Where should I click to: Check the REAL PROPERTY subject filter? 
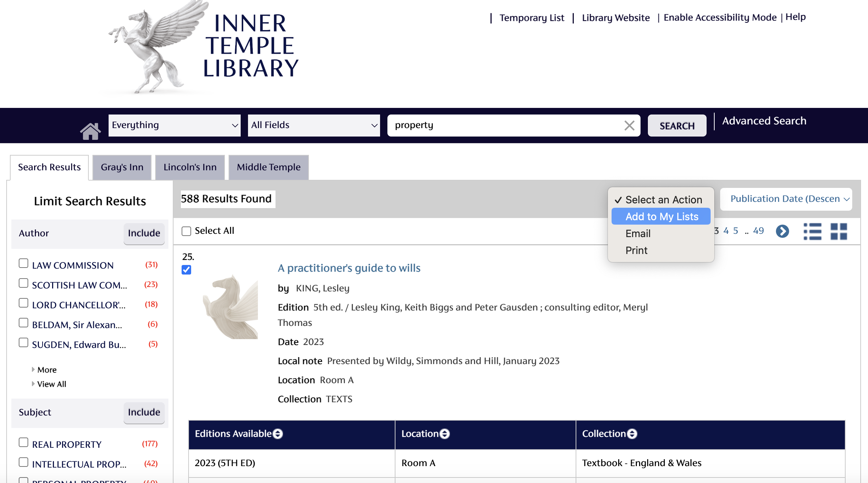(x=23, y=442)
